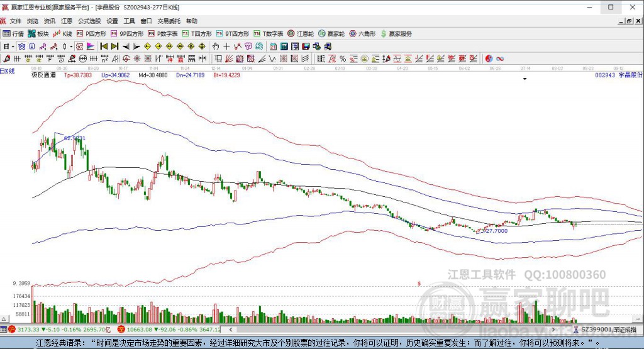Open the 9T四方形 tool
This screenshot has height=349, width=644.
(233, 34)
